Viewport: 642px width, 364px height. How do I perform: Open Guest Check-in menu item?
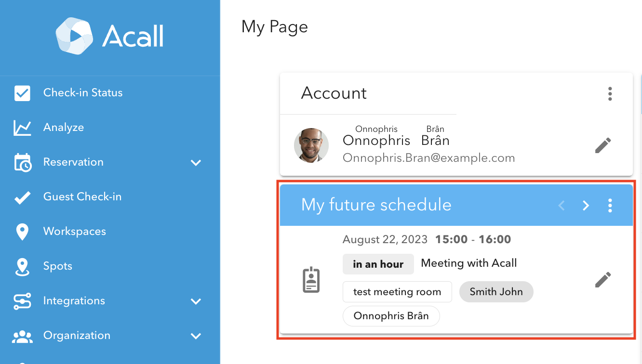(82, 197)
